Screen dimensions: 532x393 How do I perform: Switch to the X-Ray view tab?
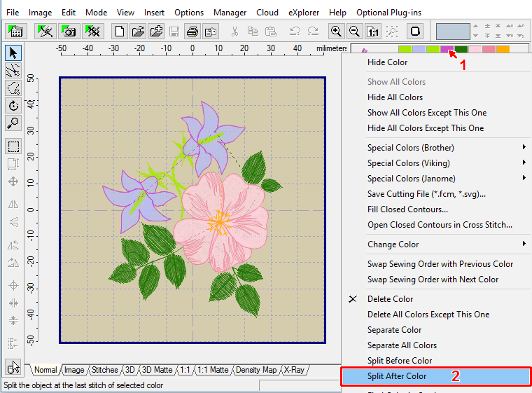294,370
